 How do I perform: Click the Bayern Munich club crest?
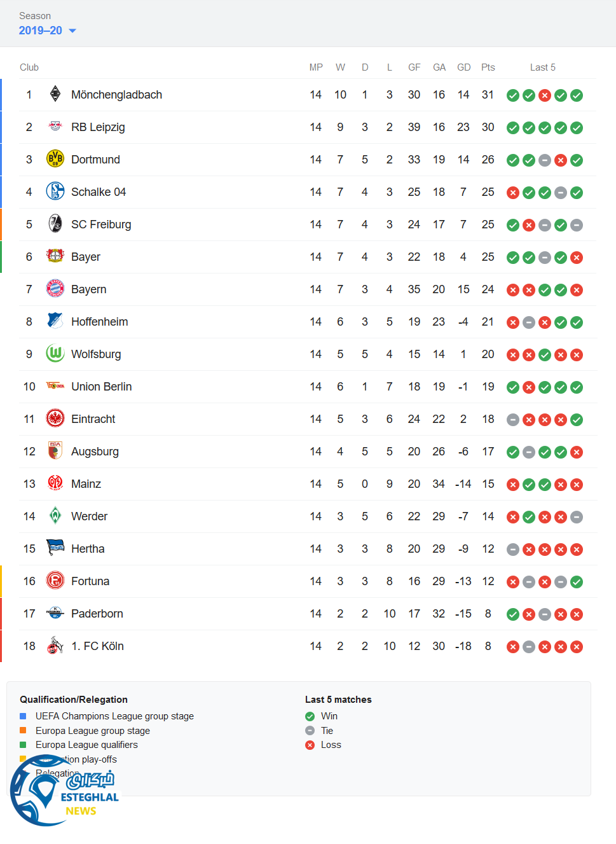tap(55, 289)
